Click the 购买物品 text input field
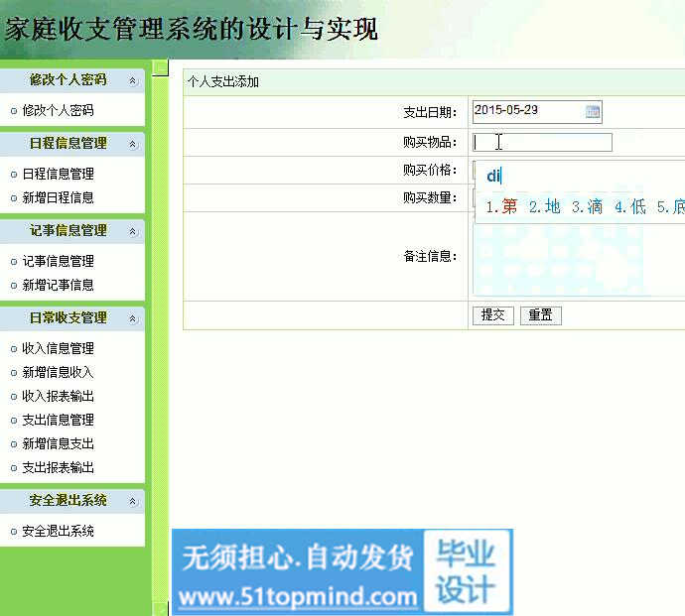The width and height of the screenshot is (685, 616). point(542,142)
